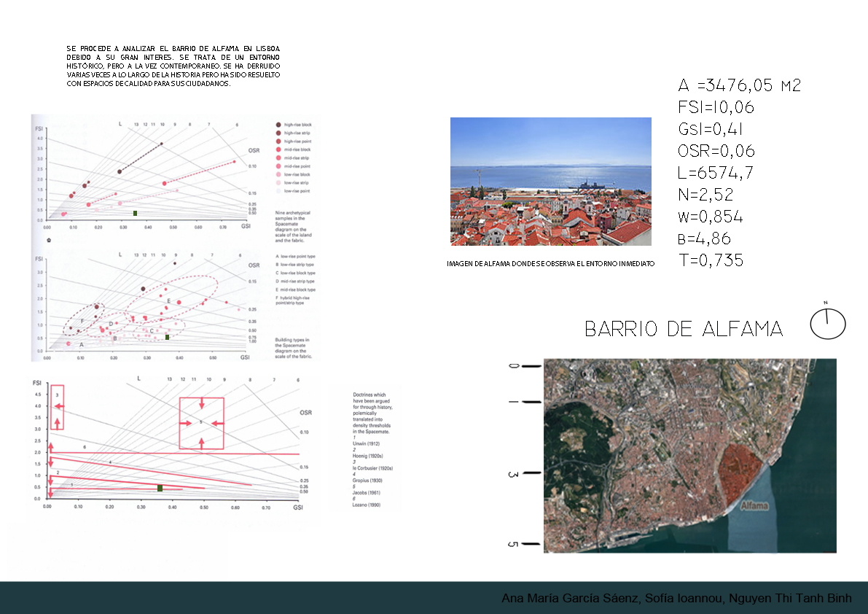Click the scale bar mark labeled 5

click(x=525, y=544)
